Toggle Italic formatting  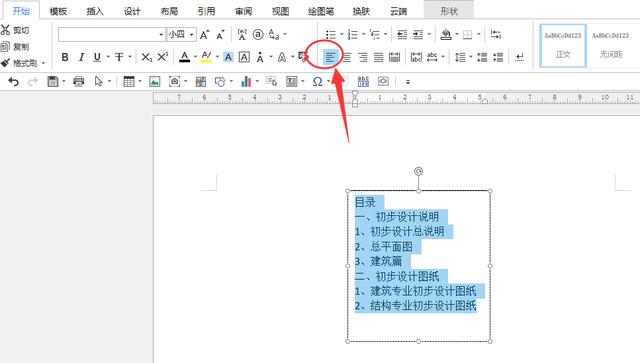pyautogui.click(x=81, y=57)
